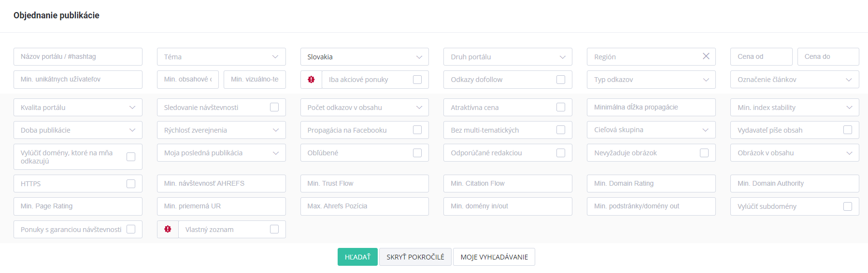Focus Názov portálu / #hashtag input
The height and width of the screenshot is (273, 868).
[x=78, y=57]
